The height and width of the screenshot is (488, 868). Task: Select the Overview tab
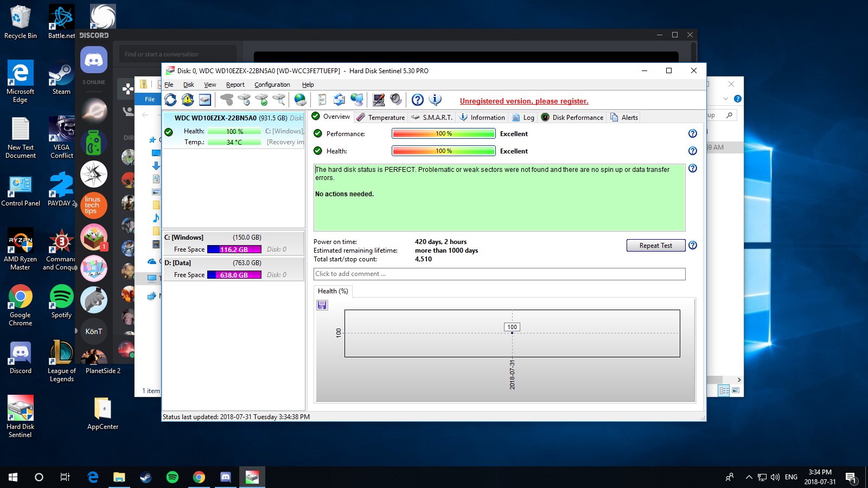331,117
